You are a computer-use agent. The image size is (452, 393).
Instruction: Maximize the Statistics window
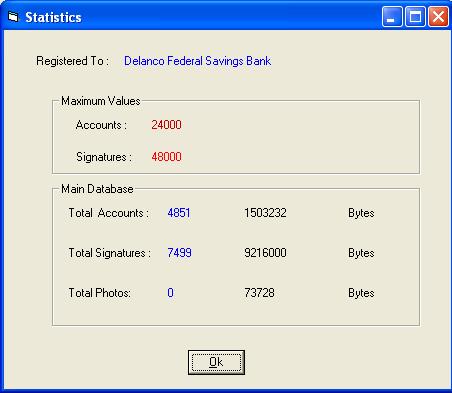pyautogui.click(x=415, y=16)
